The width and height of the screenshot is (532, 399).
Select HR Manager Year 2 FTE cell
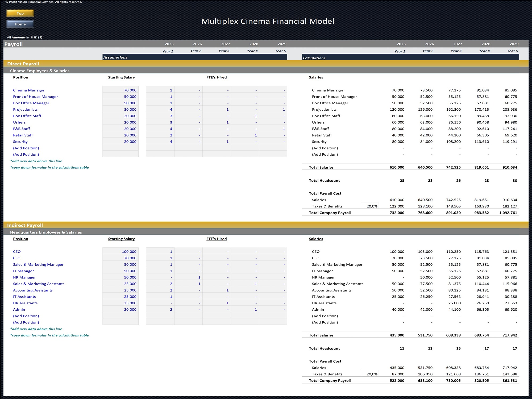[x=188, y=277]
